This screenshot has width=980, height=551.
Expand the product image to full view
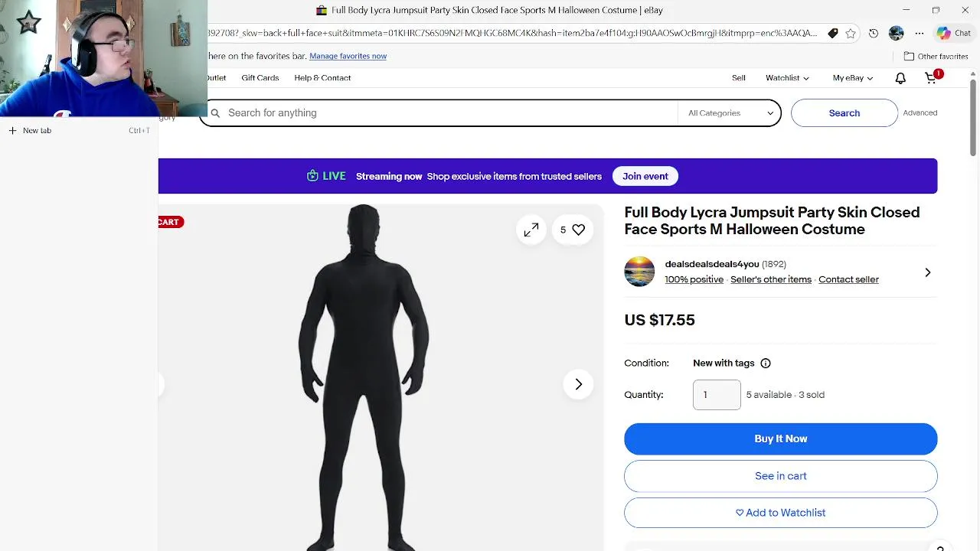click(x=531, y=230)
